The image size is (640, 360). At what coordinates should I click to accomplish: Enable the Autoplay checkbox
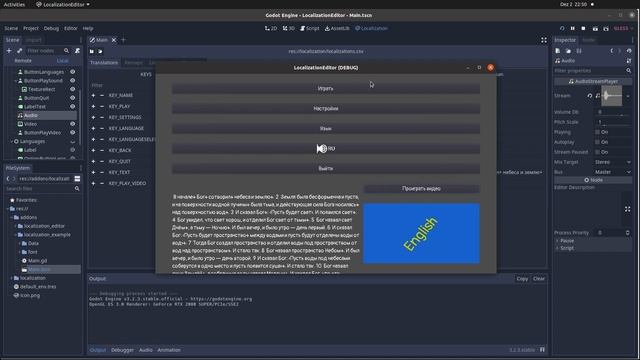598,142
